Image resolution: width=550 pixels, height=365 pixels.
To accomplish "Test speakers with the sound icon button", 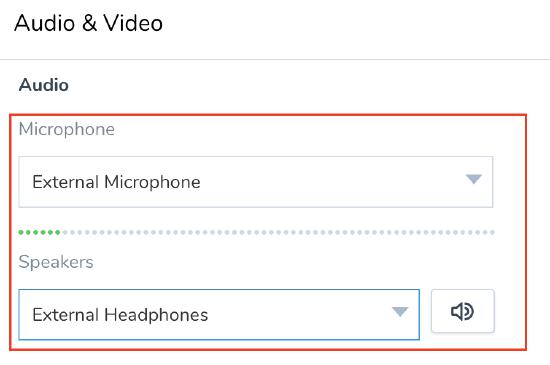I will pyautogui.click(x=463, y=311).
